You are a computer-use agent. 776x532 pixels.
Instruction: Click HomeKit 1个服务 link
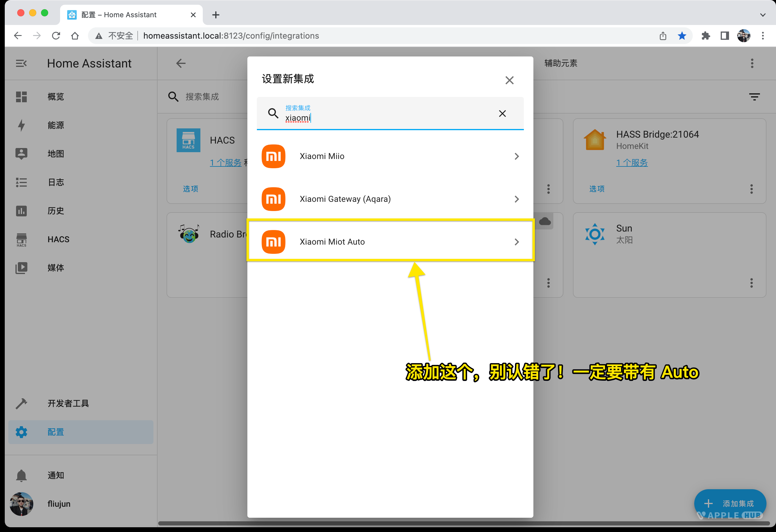632,163
